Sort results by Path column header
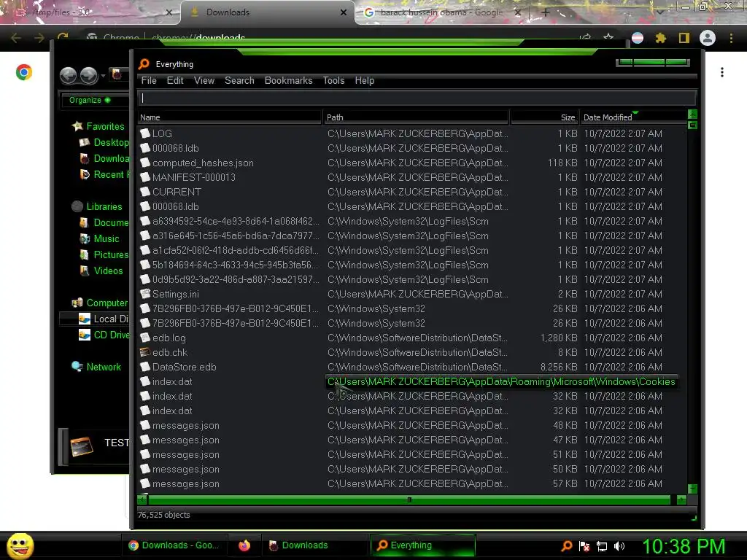This screenshot has height=560, width=747. [x=416, y=117]
